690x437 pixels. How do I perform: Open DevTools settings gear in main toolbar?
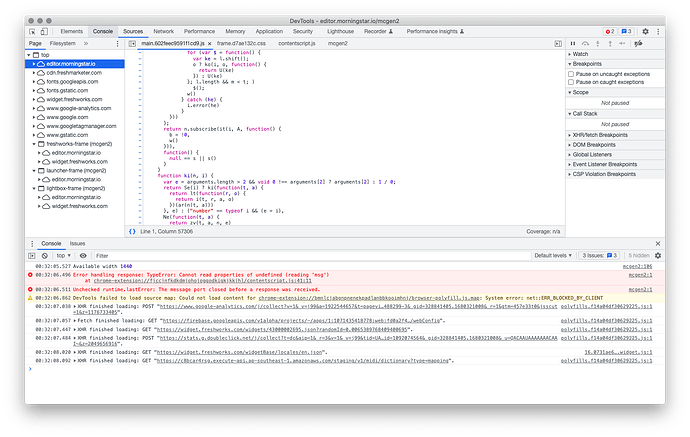tap(645, 32)
